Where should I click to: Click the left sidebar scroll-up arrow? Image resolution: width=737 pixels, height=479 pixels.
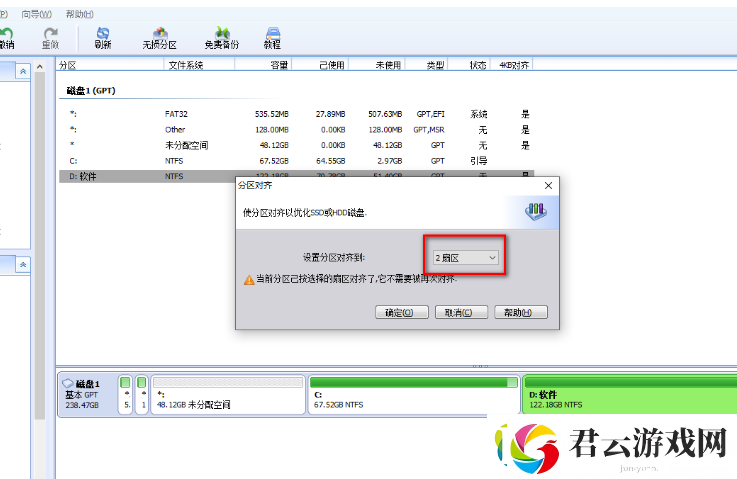point(40,67)
